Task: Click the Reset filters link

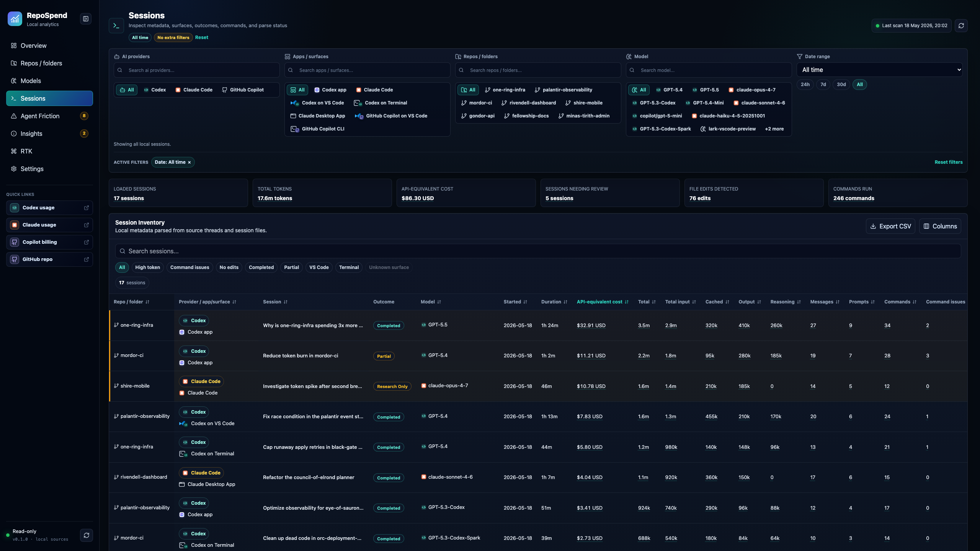Action: [949, 162]
